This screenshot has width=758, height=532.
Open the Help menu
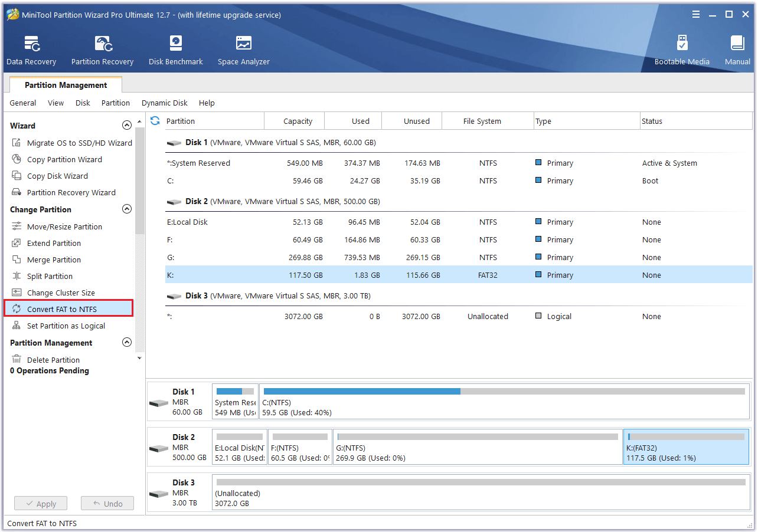point(207,103)
